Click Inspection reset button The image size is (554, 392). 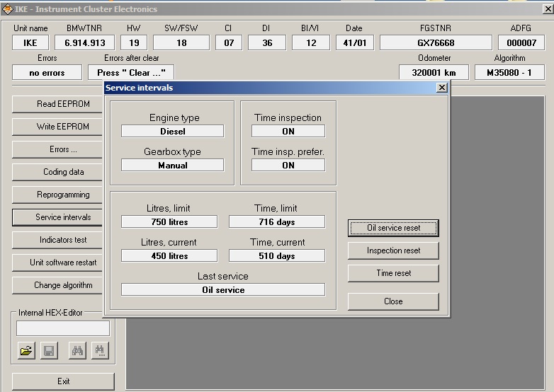pos(394,250)
